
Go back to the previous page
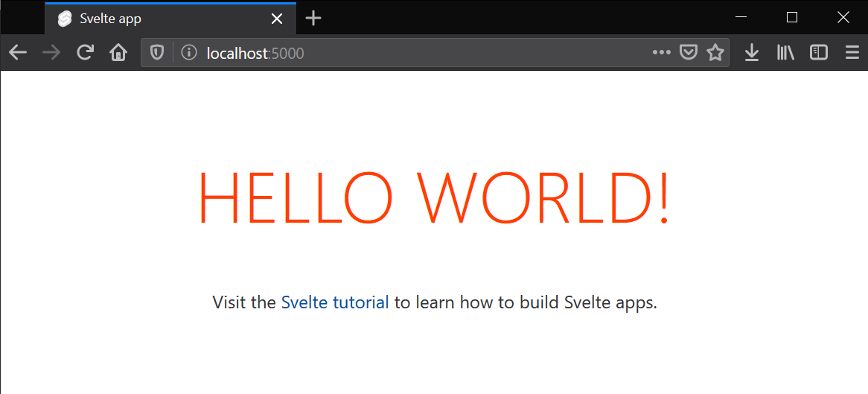(18, 52)
